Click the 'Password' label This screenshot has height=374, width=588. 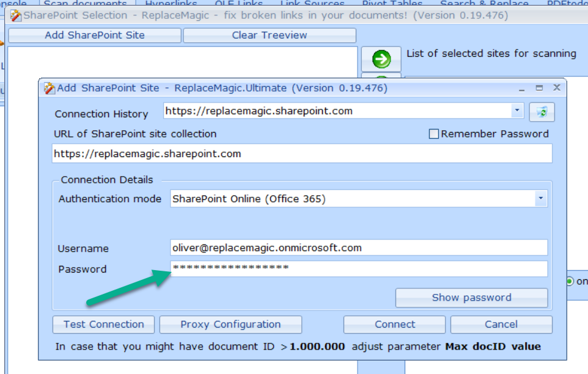point(82,269)
